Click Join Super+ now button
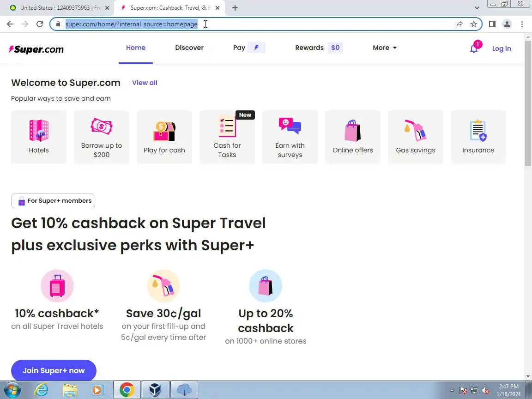Viewport: 532px width, 399px height. click(54, 370)
